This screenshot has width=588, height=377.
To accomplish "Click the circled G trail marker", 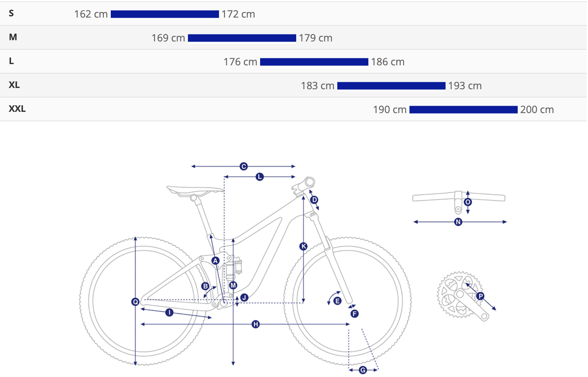I will tap(363, 370).
